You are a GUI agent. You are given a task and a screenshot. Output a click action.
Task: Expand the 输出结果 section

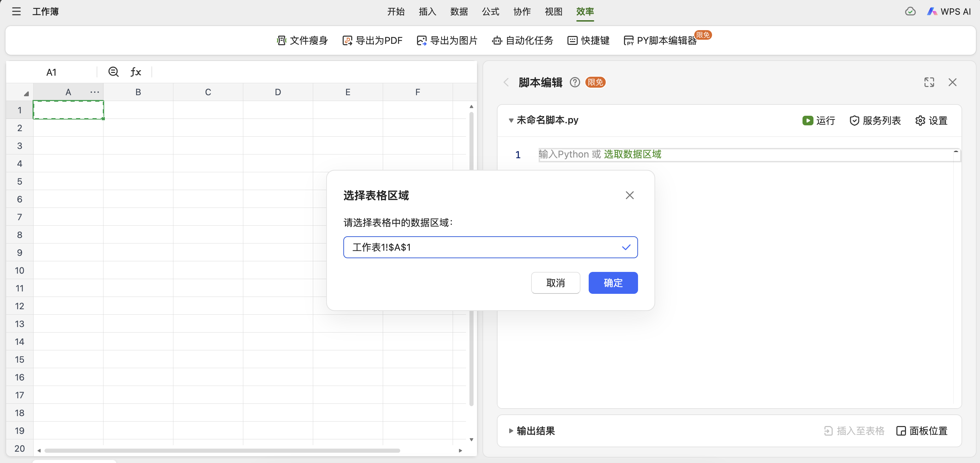pos(511,431)
